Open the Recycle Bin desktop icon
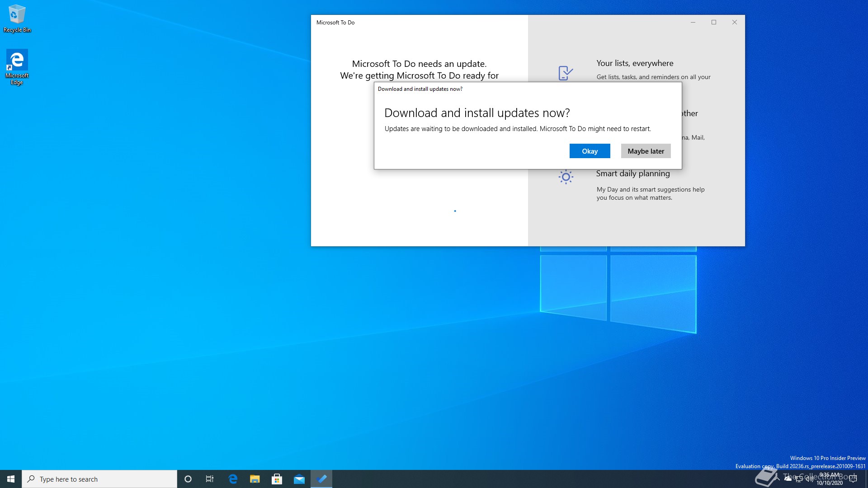This screenshot has width=868, height=488. click(17, 19)
